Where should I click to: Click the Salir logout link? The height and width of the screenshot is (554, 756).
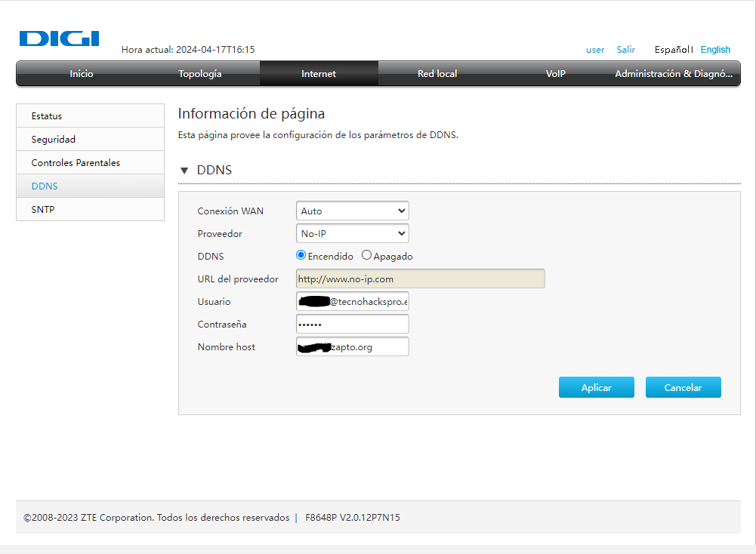pyautogui.click(x=625, y=50)
